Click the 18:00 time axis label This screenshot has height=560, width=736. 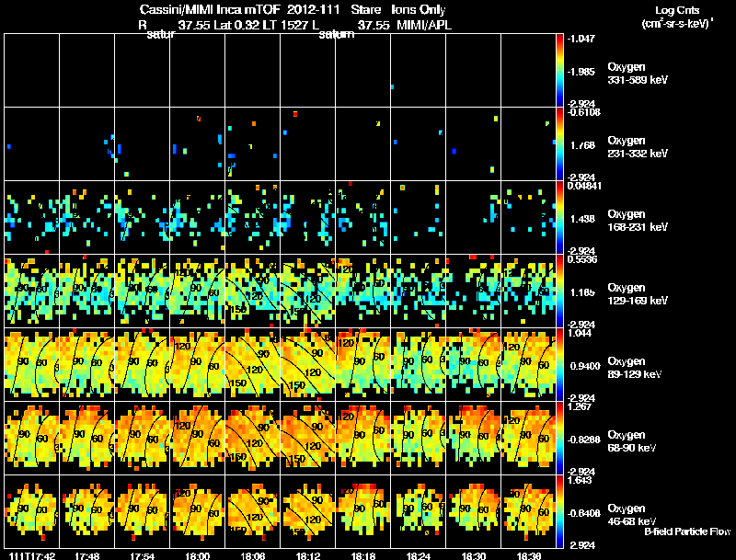click(x=198, y=556)
